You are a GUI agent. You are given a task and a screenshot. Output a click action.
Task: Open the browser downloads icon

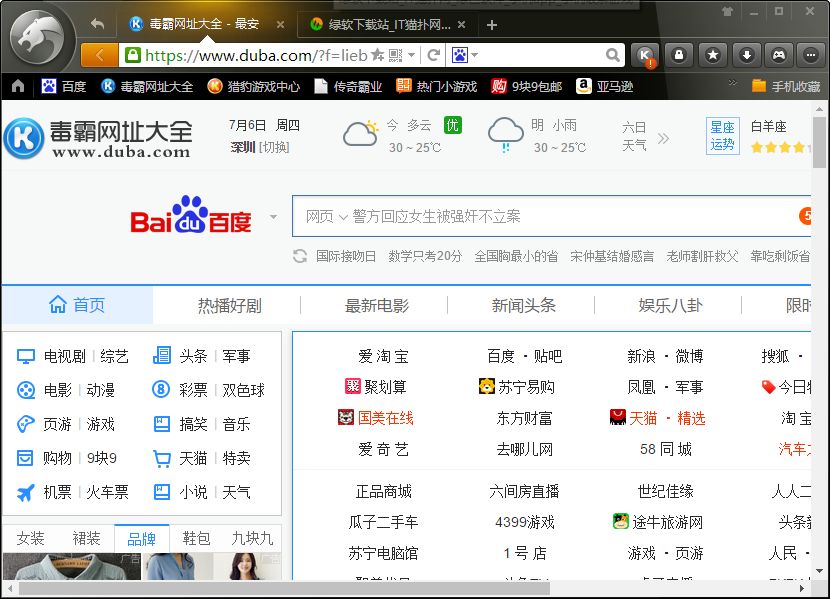747,54
